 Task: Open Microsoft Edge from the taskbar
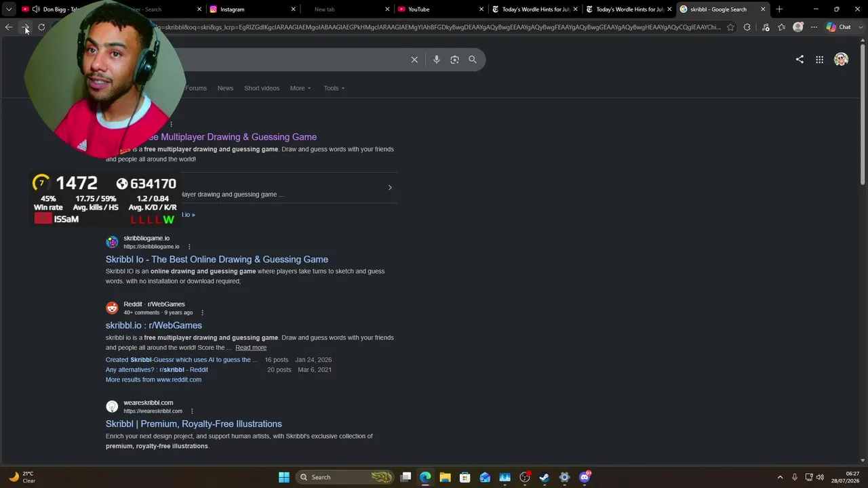pos(425,477)
